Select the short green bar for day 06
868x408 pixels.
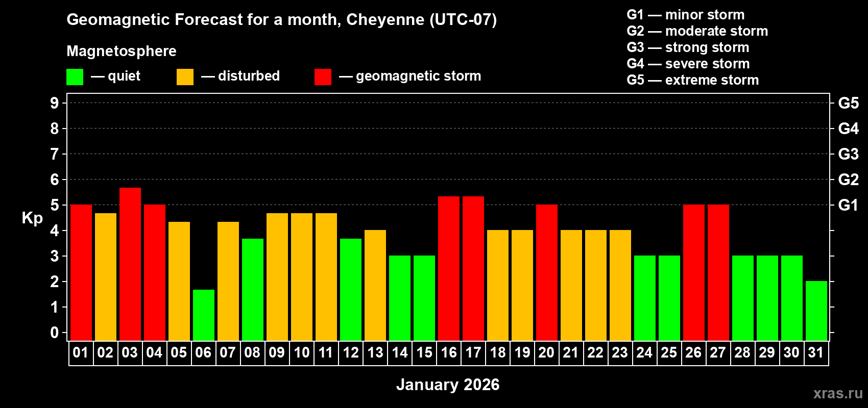[204, 315]
